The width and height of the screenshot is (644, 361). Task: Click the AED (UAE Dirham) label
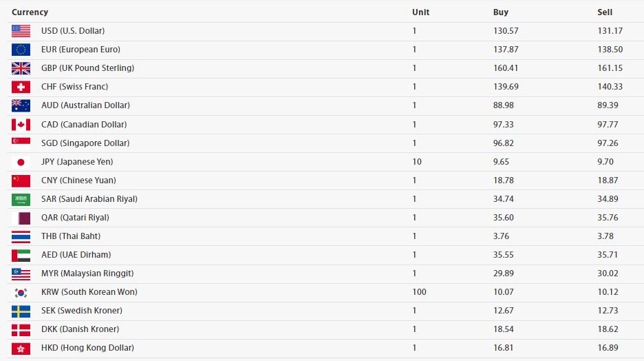tap(76, 255)
